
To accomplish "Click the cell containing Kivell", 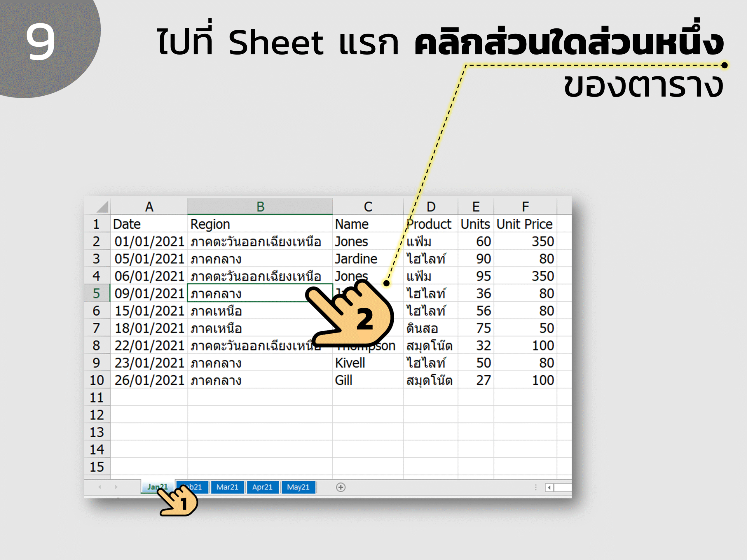I will click(368, 363).
